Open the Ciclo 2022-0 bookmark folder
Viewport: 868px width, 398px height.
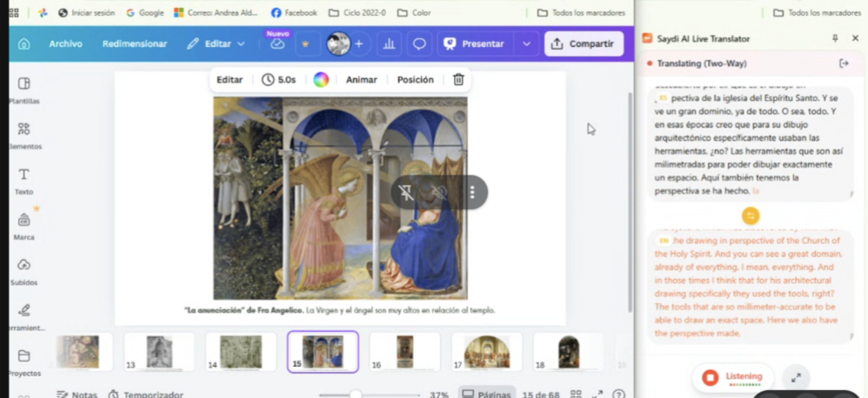[x=357, y=13]
